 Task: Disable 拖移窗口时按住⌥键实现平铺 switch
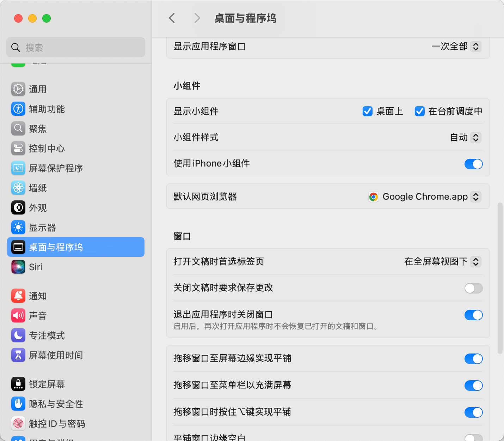click(x=474, y=412)
